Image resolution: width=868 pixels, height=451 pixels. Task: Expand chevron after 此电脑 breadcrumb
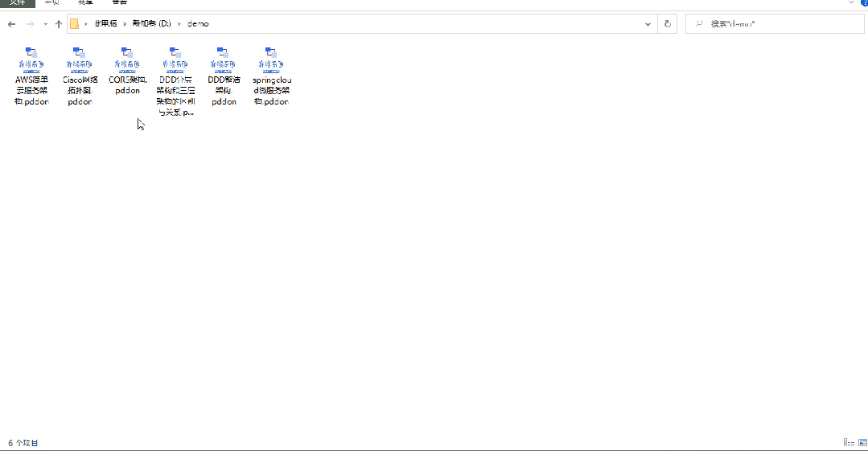pos(125,24)
